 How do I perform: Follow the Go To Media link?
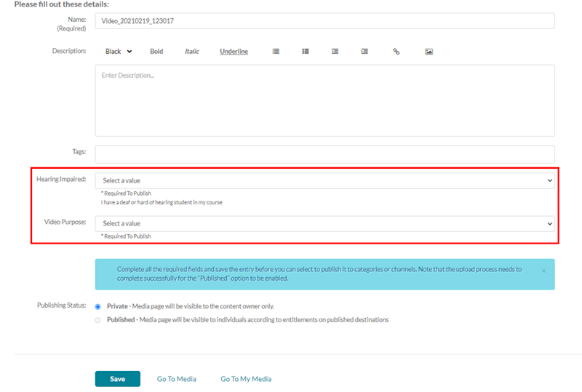click(177, 379)
